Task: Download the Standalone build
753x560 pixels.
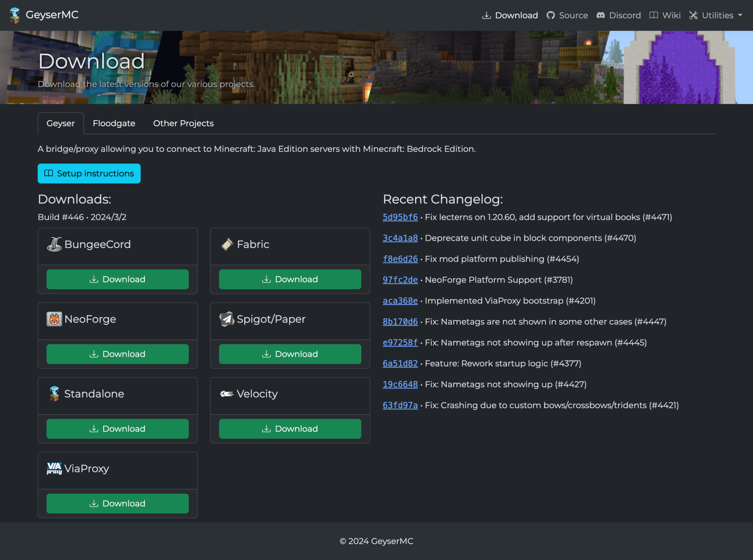Action: tap(117, 428)
